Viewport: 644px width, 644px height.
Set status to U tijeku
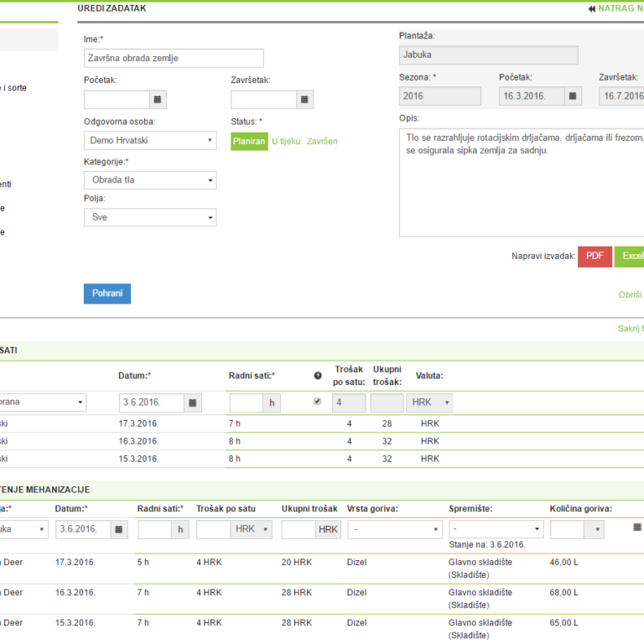pos(286,141)
